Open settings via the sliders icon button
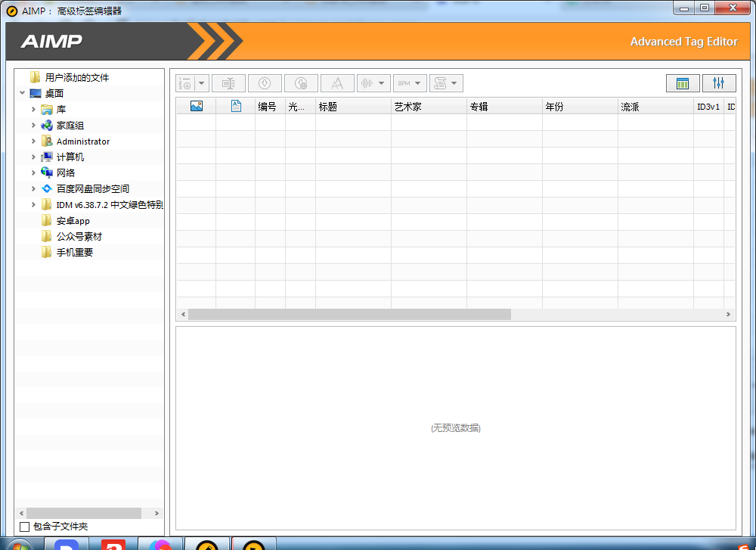This screenshot has height=550, width=756. click(x=719, y=83)
